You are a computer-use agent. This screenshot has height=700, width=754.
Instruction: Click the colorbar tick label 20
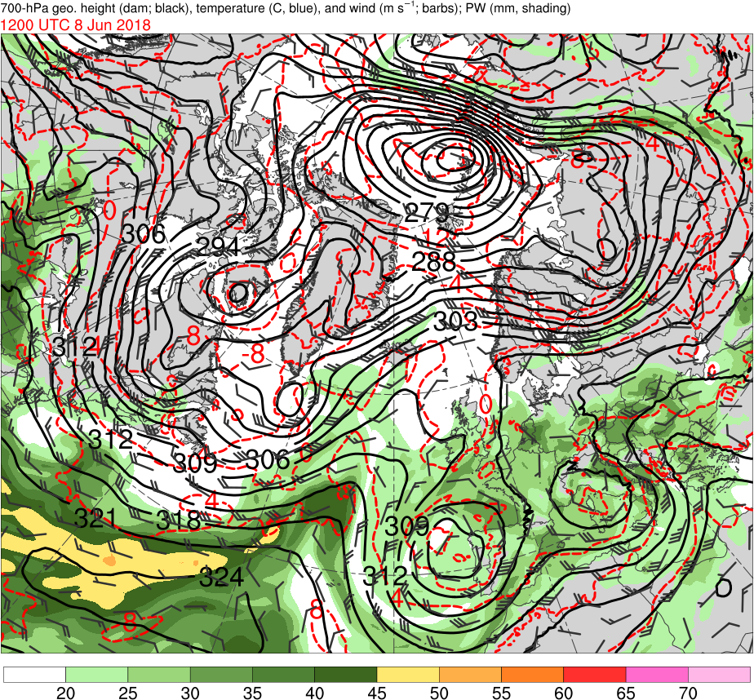(x=65, y=693)
